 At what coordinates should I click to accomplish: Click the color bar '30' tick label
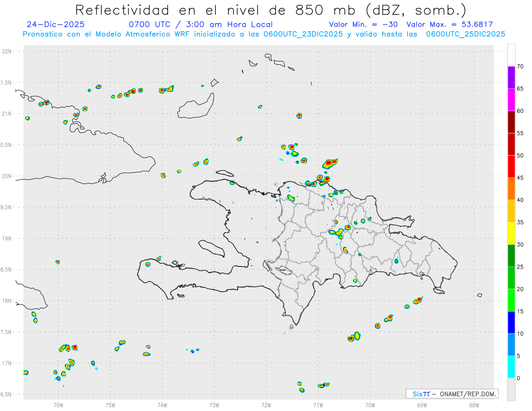pos(520,245)
